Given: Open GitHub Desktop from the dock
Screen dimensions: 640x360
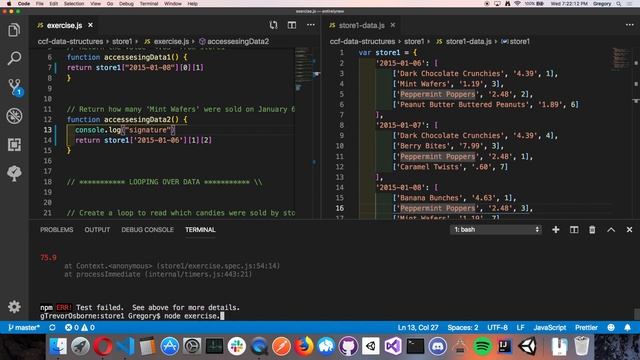Looking at the screenshot, I should coord(348,346).
